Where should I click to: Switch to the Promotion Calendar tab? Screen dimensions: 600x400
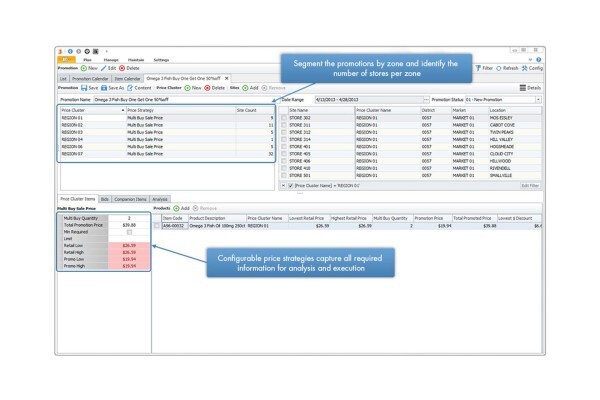[90, 78]
